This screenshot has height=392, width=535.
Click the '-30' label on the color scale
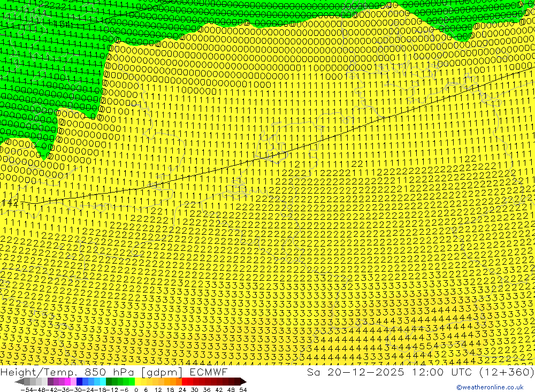(76, 390)
